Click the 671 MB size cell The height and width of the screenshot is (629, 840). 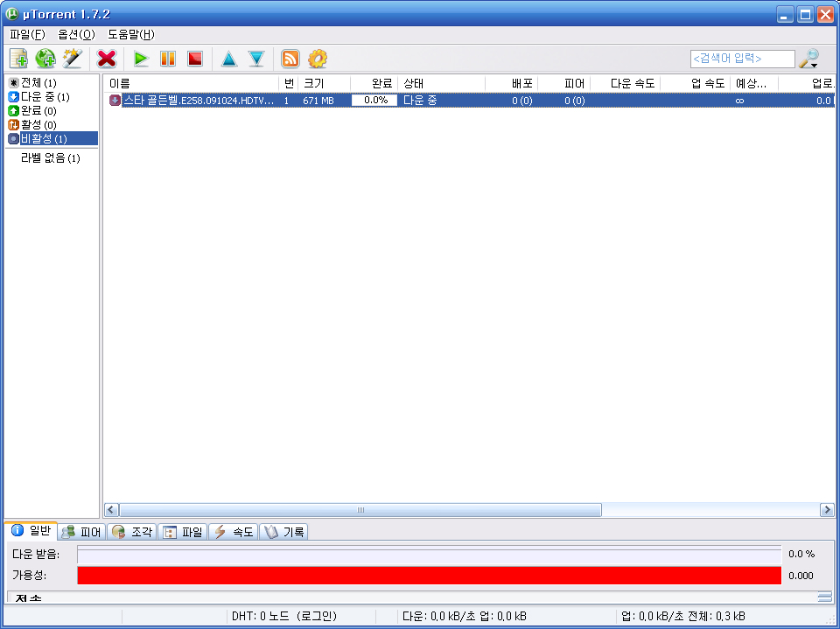pos(318,101)
